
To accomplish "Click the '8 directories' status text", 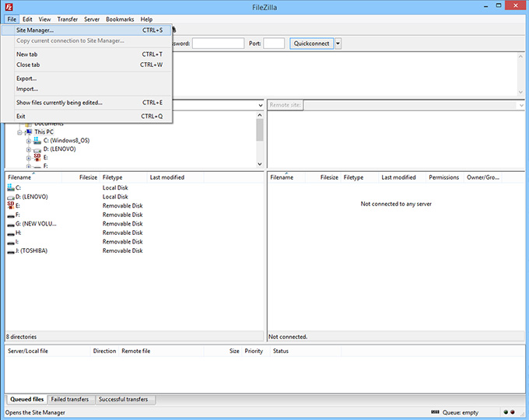I will [x=21, y=337].
